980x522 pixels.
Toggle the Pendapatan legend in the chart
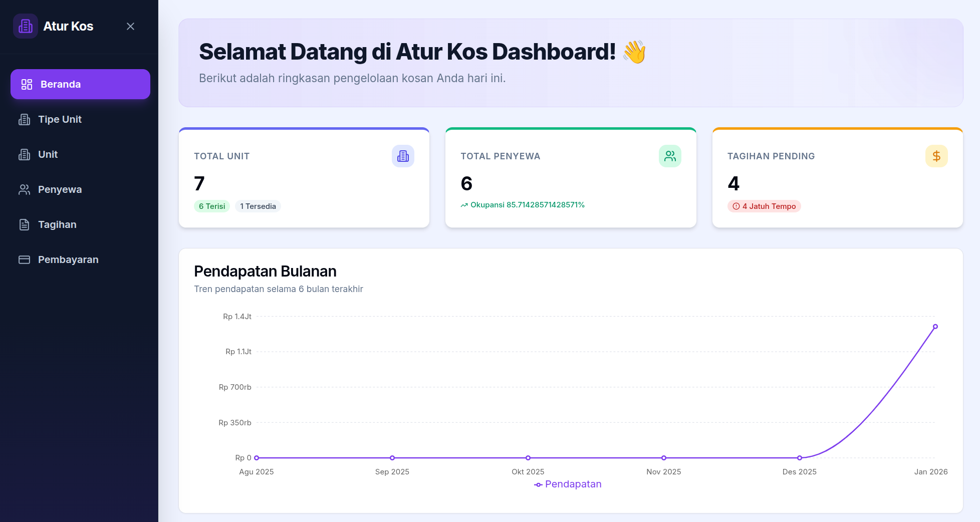point(568,484)
